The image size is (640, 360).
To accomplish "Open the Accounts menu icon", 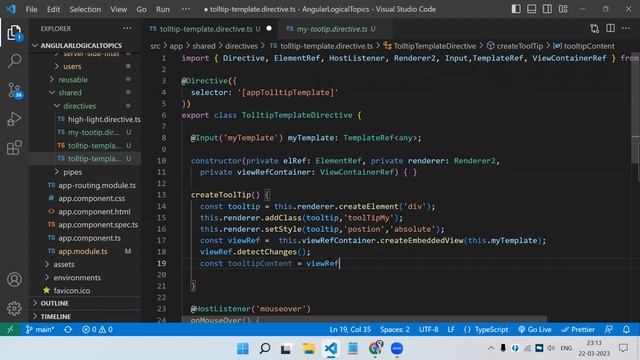I will pos(14,280).
